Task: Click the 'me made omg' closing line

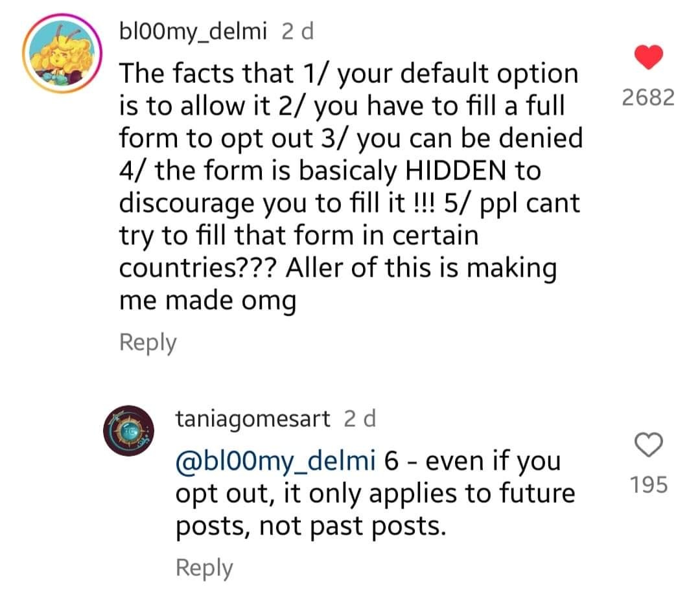Action: pos(207,301)
